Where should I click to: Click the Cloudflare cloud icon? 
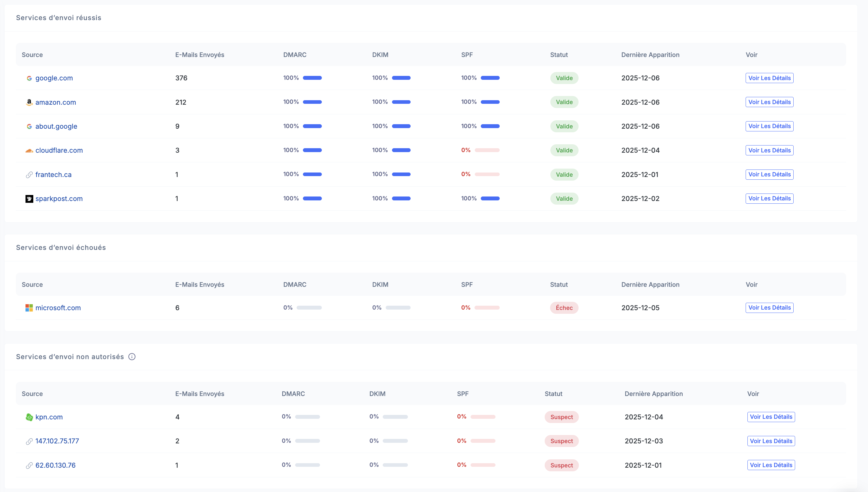tap(29, 150)
